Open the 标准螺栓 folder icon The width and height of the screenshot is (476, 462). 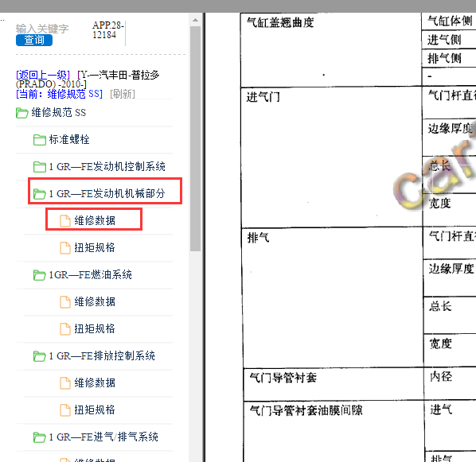(x=40, y=140)
